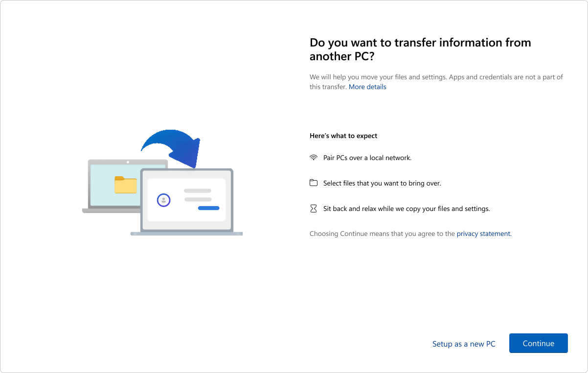The height and width of the screenshot is (373, 588).
Task: Select the Pair PCs over local network text
Action: tap(367, 158)
